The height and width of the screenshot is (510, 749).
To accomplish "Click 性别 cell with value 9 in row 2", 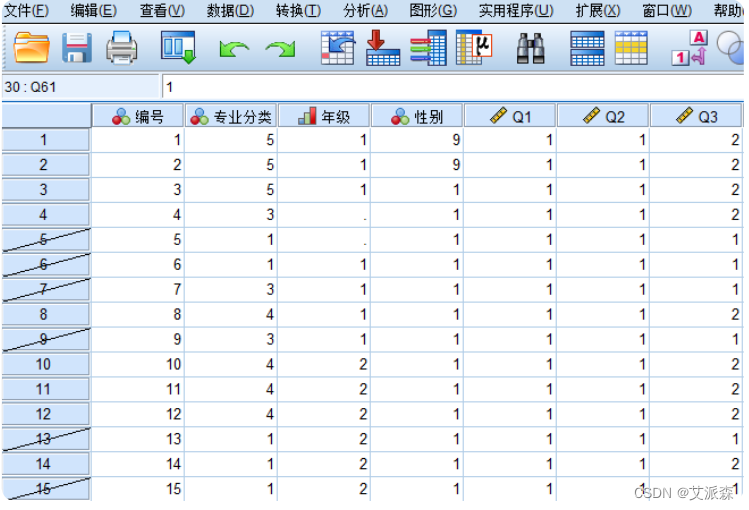I will pyautogui.click(x=417, y=165).
